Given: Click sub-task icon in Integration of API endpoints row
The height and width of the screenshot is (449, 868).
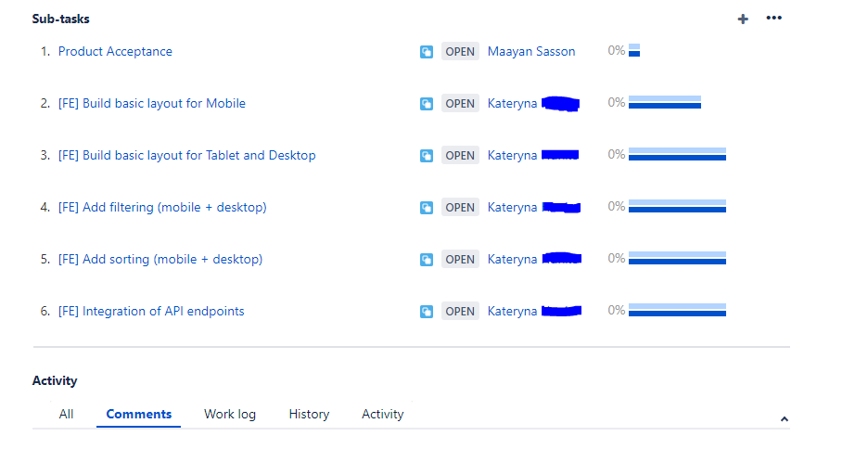Looking at the screenshot, I should click(x=427, y=312).
